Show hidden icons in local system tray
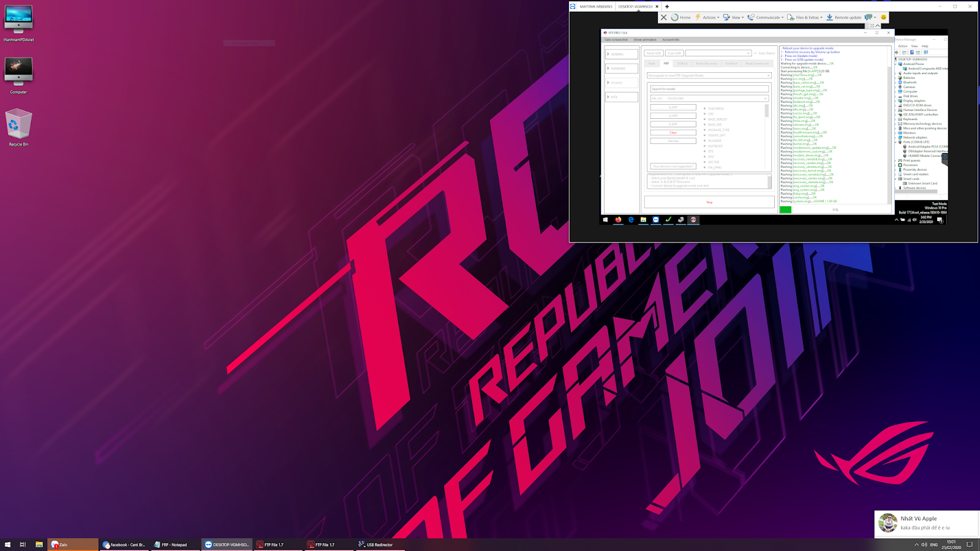The image size is (980, 551). (916, 544)
